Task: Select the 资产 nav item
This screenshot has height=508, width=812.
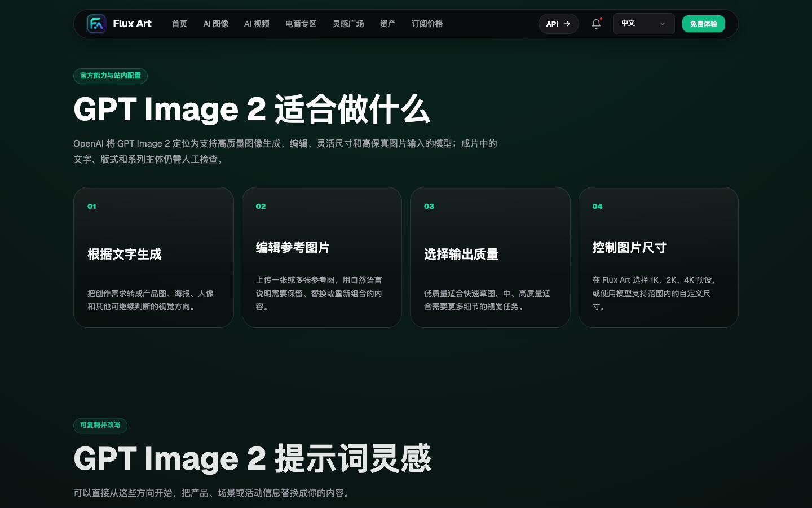Action: 387,24
